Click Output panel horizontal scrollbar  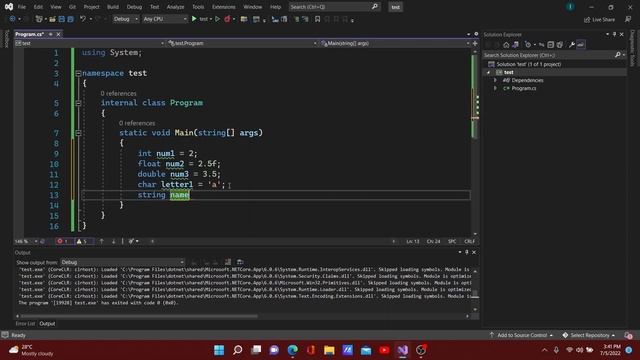tap(139, 316)
